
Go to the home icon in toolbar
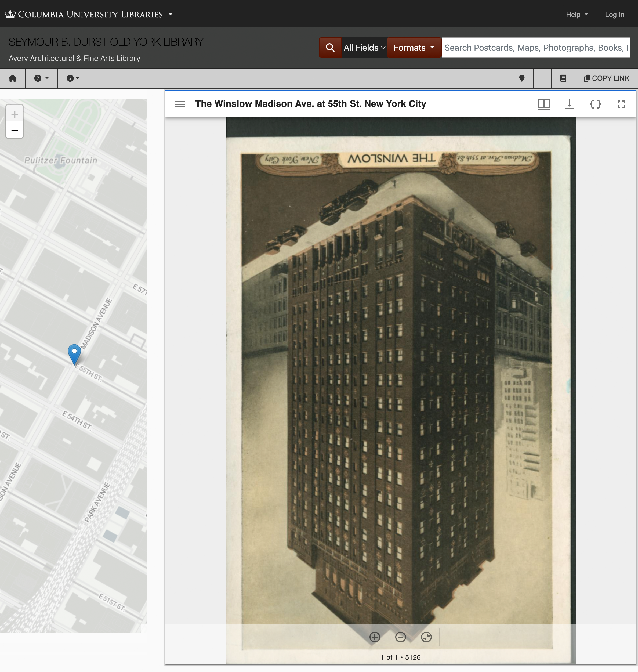[13, 78]
